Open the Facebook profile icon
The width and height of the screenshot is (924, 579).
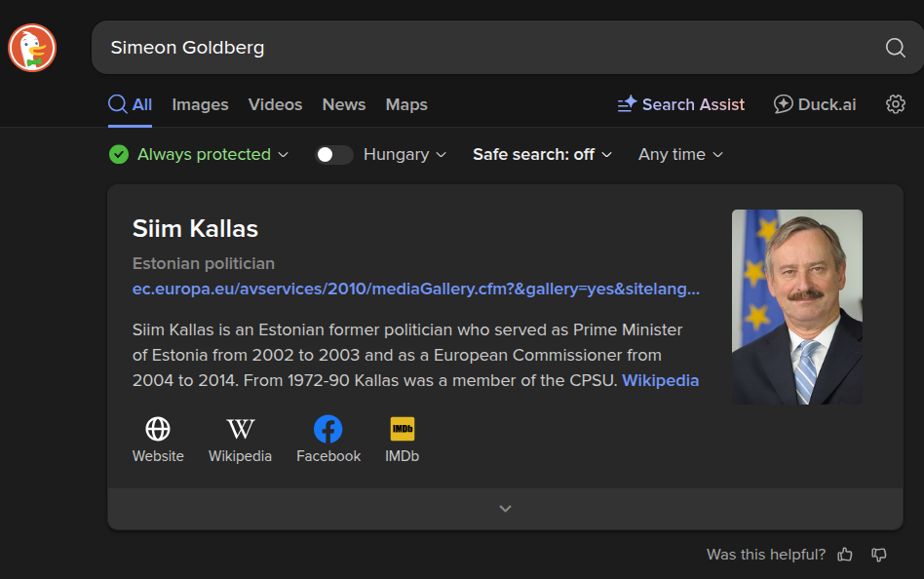click(327, 429)
